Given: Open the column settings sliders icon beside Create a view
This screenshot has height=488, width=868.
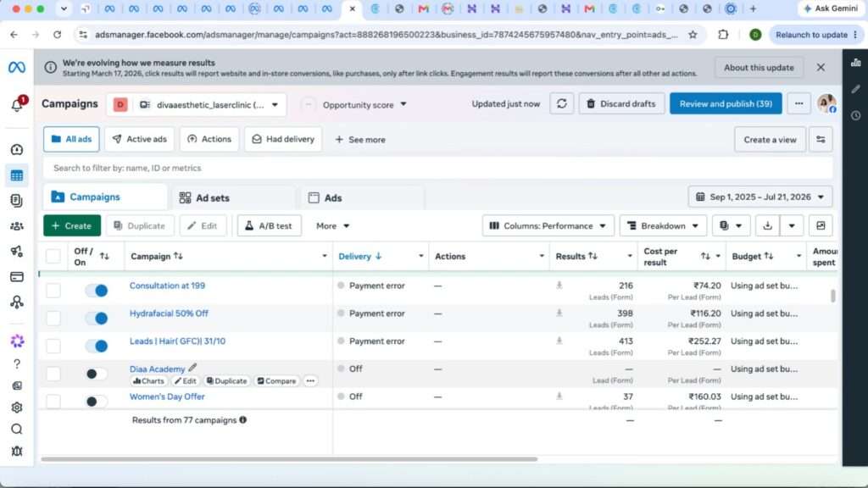Looking at the screenshot, I should pos(821,140).
